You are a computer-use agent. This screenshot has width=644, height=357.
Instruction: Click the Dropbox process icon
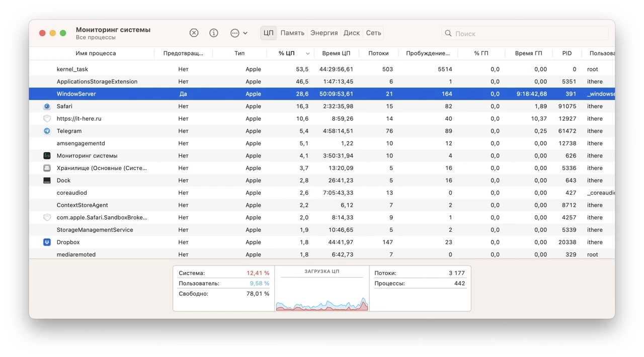[47, 242]
